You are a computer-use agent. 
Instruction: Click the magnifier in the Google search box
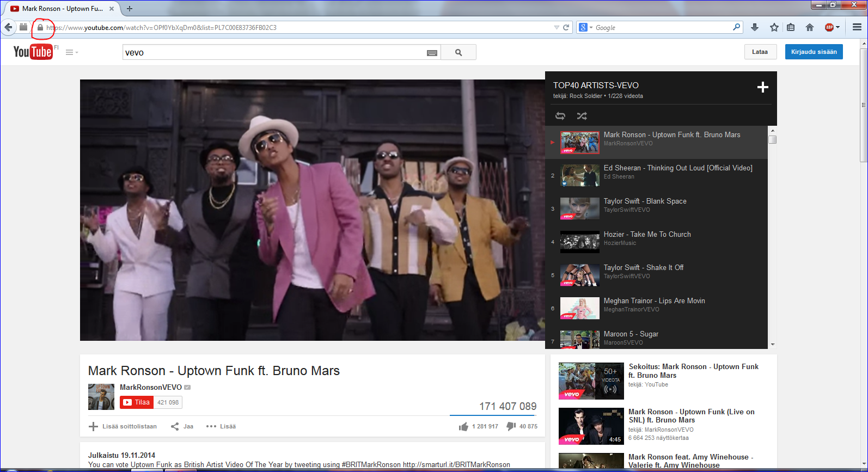[736, 27]
